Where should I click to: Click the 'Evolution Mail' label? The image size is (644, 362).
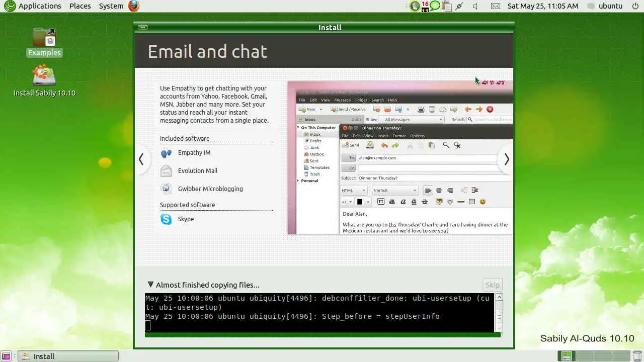(198, 171)
